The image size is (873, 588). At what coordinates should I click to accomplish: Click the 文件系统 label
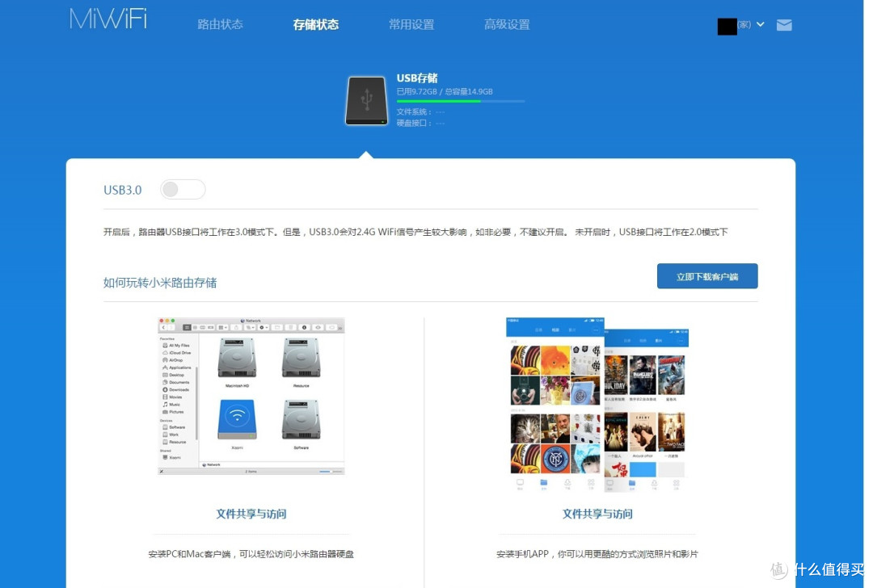pos(414,111)
